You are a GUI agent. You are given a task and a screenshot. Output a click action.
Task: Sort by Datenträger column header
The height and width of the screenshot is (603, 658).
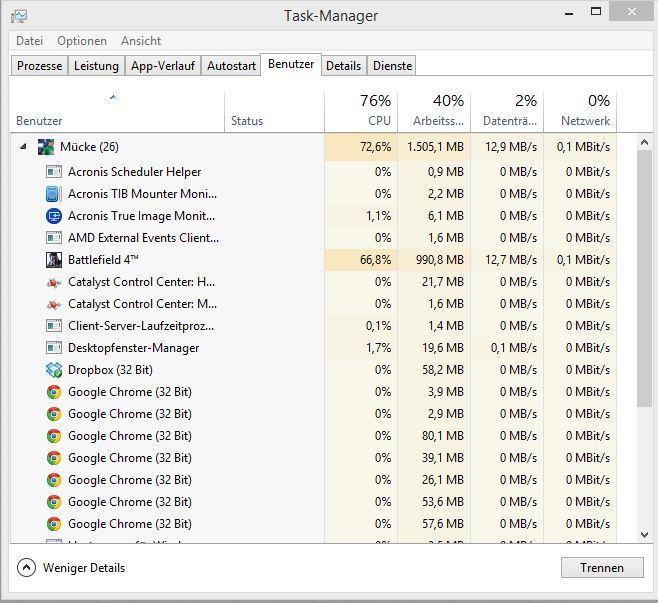click(x=507, y=111)
